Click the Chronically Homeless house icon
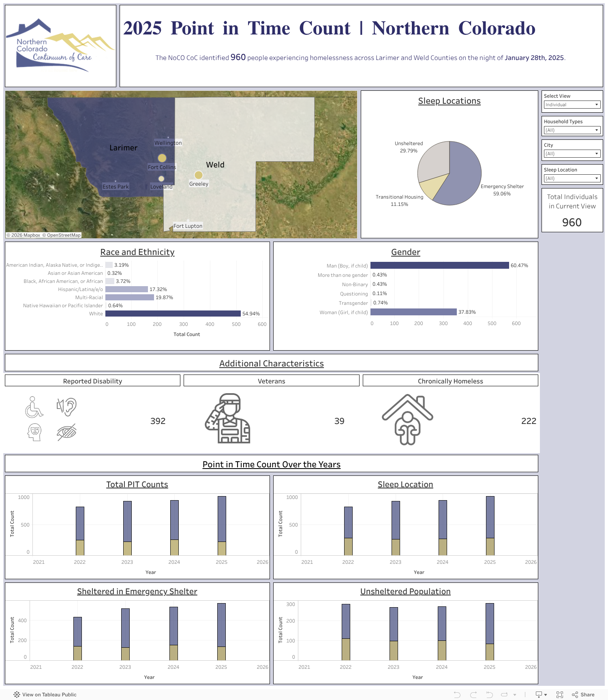 (x=407, y=419)
